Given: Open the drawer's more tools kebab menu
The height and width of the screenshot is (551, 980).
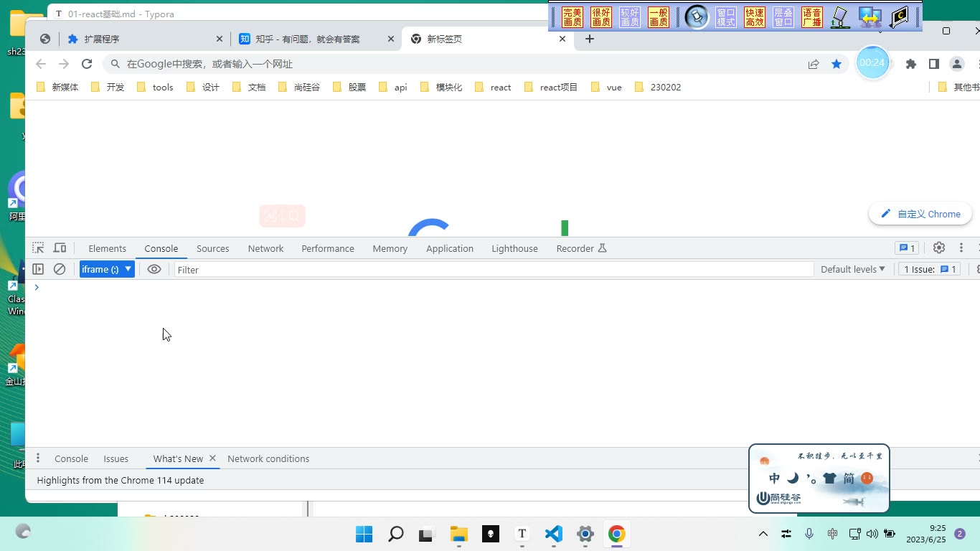Looking at the screenshot, I should 38,458.
